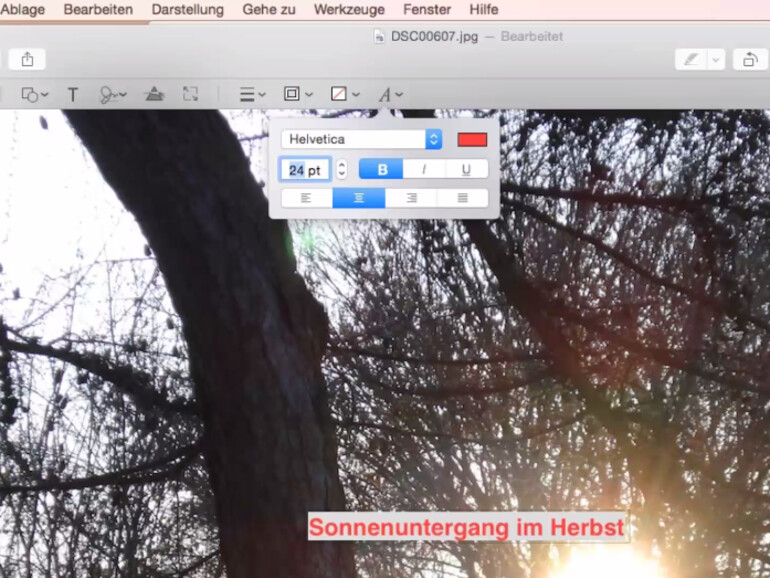Image resolution: width=770 pixels, height=578 pixels.
Task: Select the Sonnenuntergang im Herbst text box
Action: point(467,527)
